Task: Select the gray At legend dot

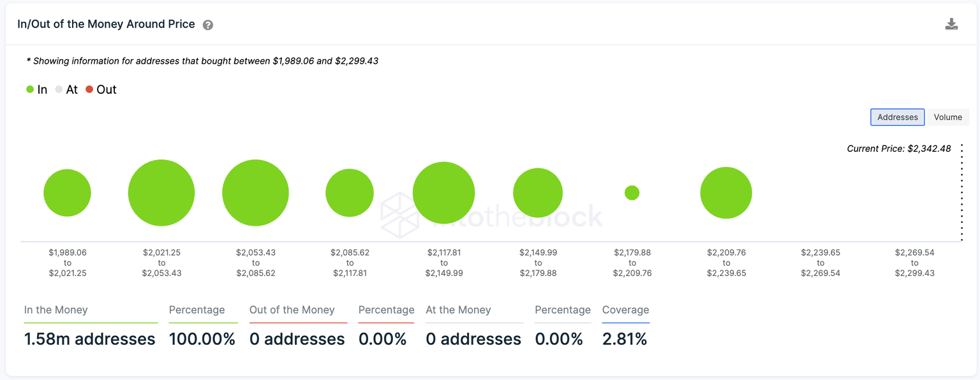Action: pos(58,89)
